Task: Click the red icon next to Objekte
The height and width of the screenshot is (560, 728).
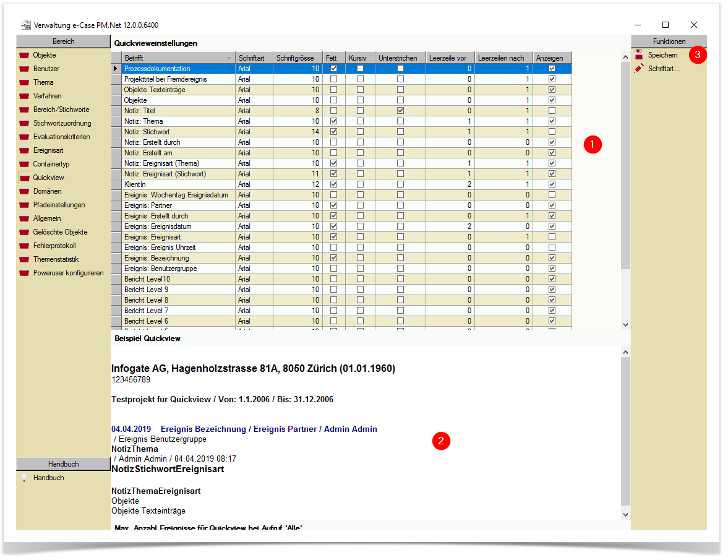Action: 24,55
